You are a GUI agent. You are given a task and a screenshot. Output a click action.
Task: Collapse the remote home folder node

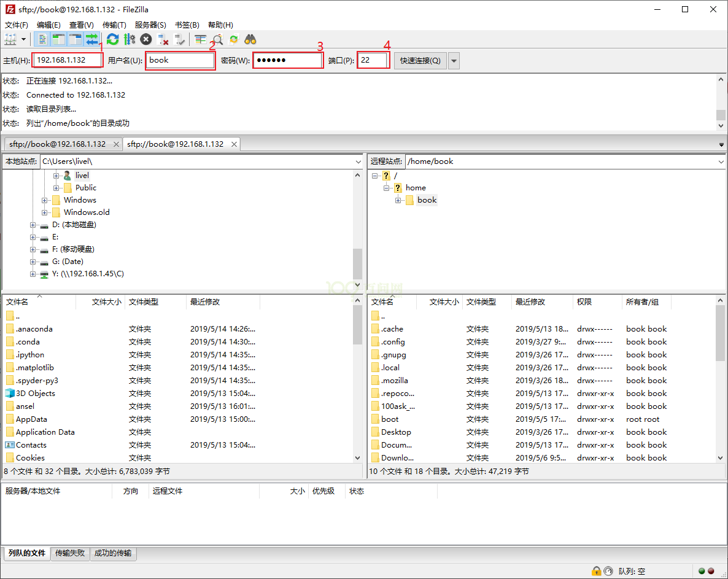[x=386, y=188]
